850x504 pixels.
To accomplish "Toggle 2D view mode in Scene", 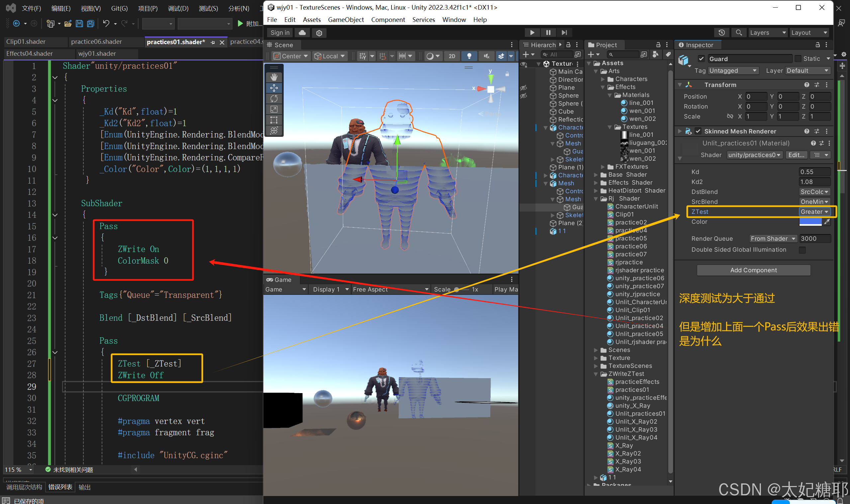I will [451, 56].
